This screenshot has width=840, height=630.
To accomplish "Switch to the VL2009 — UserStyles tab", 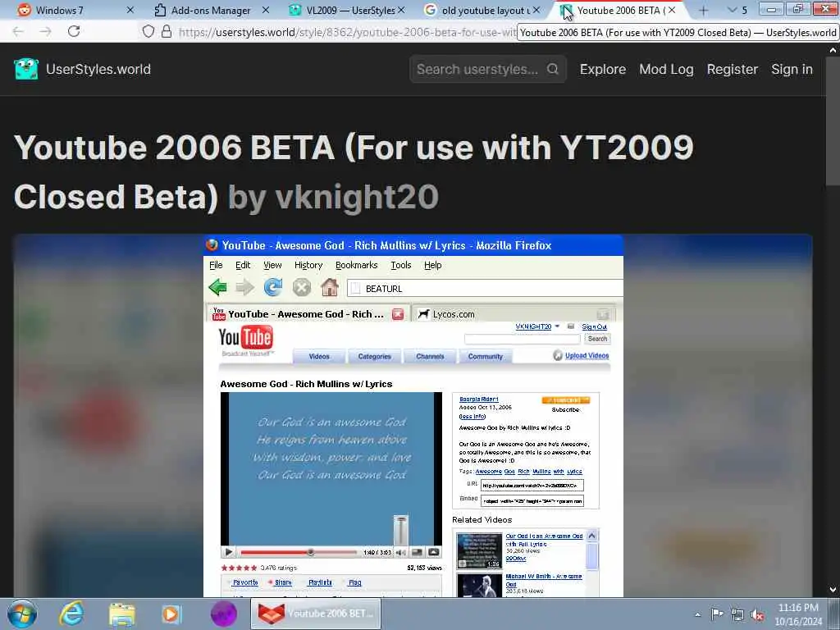I will (x=345, y=10).
